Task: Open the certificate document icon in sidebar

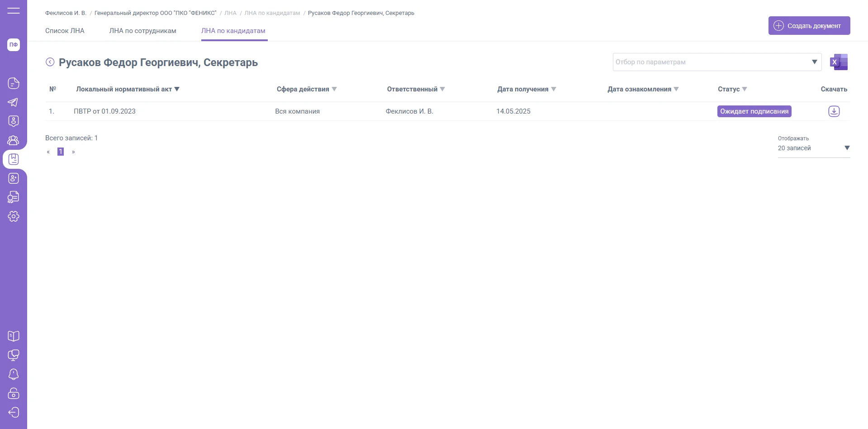Action: point(14,197)
